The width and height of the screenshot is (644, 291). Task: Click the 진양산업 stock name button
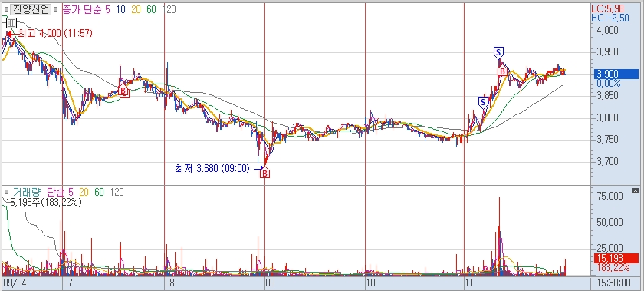pyautogui.click(x=31, y=9)
